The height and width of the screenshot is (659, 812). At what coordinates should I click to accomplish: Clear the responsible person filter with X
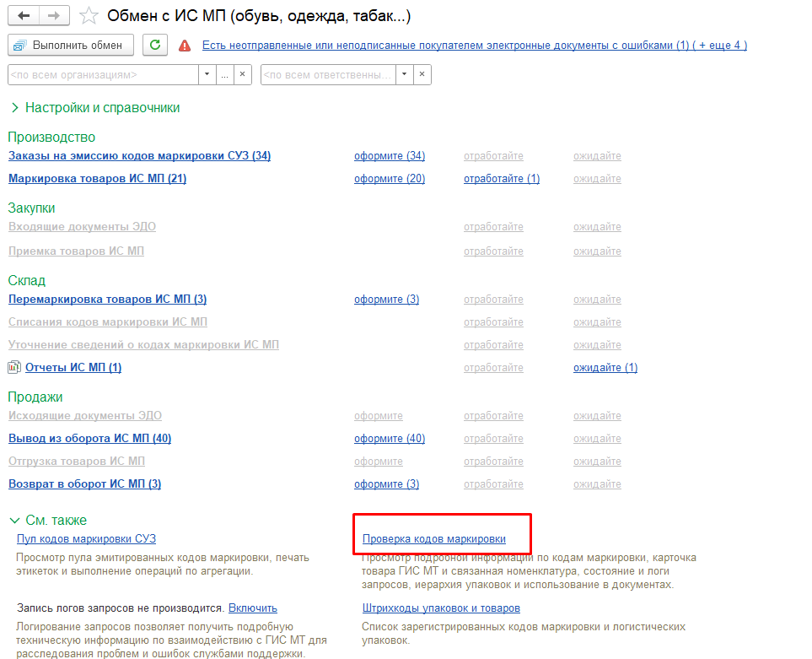422,75
